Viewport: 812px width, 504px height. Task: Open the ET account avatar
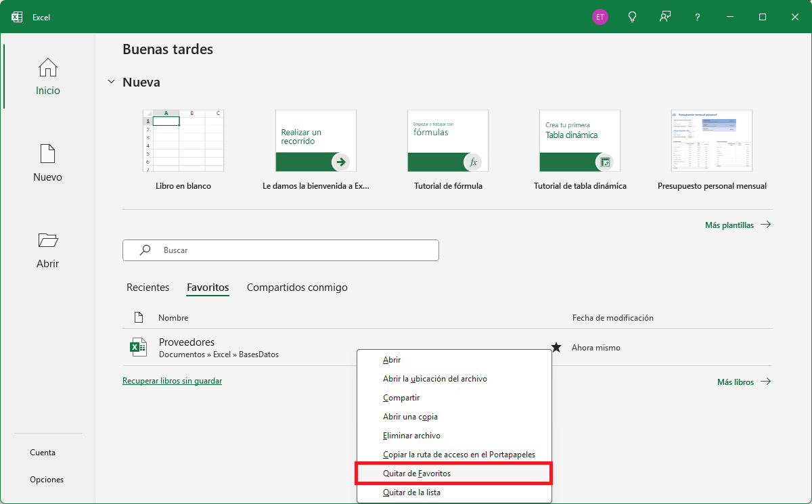pos(600,17)
